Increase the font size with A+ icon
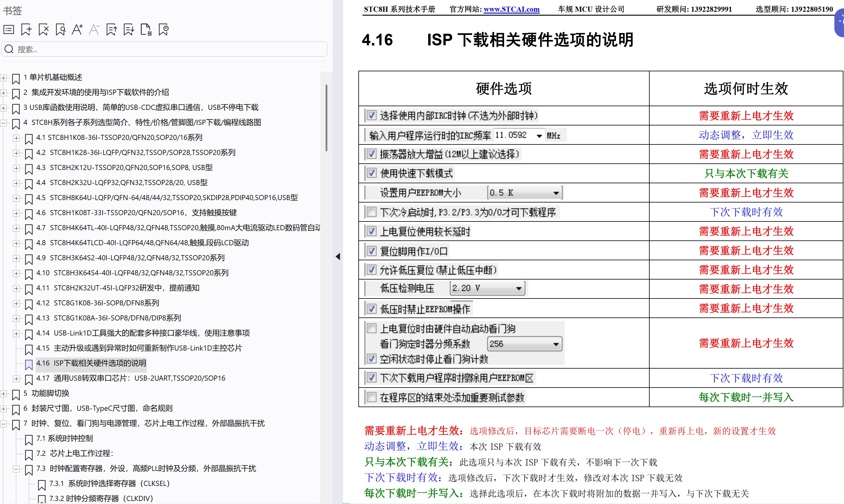Screen dimensions: 844x504 77,29
